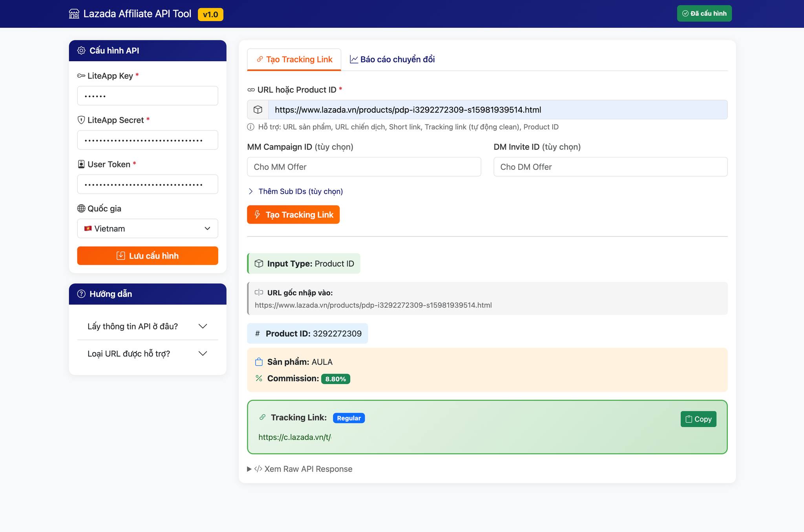Click the gear icon in Cấu hình API header
804x532 pixels.
point(81,51)
